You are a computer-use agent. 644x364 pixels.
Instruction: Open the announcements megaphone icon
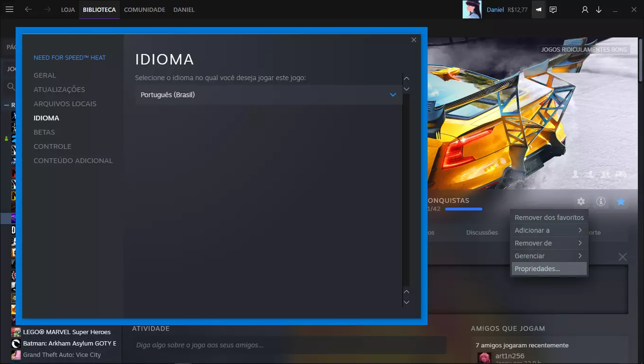click(x=538, y=9)
